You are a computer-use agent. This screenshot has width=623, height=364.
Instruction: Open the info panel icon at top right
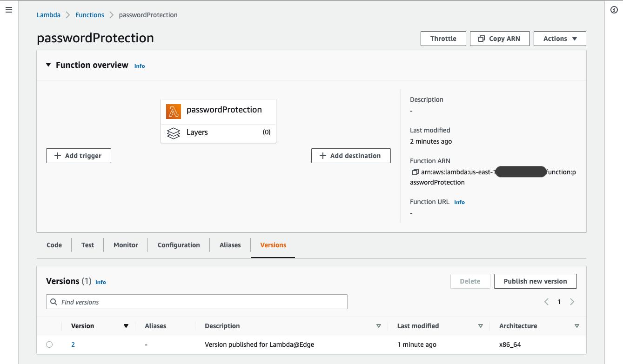pos(614,10)
